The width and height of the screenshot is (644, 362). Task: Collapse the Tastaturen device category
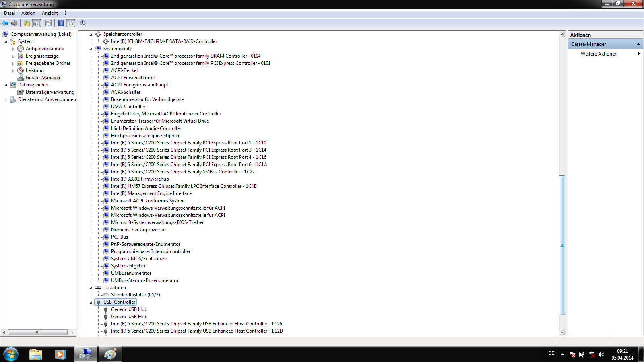coord(91,288)
